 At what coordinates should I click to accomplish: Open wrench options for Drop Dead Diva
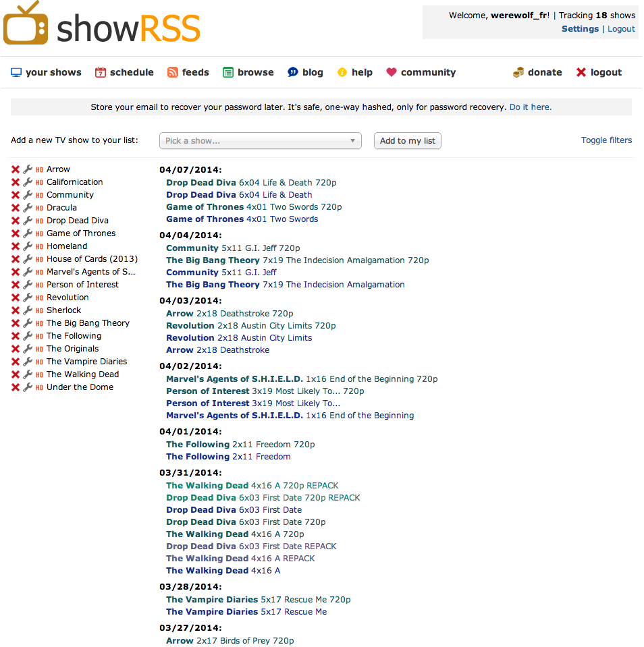click(x=28, y=221)
